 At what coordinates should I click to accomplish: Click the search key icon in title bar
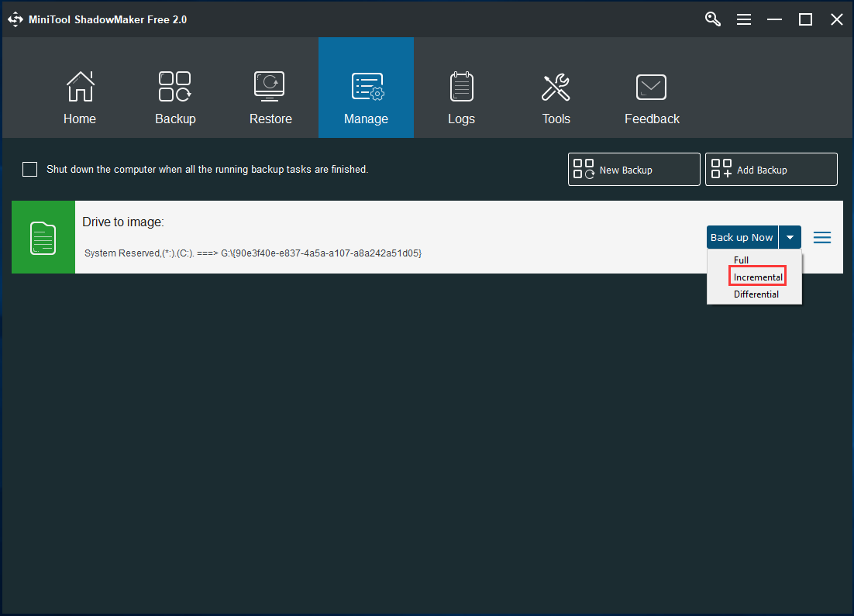point(712,19)
